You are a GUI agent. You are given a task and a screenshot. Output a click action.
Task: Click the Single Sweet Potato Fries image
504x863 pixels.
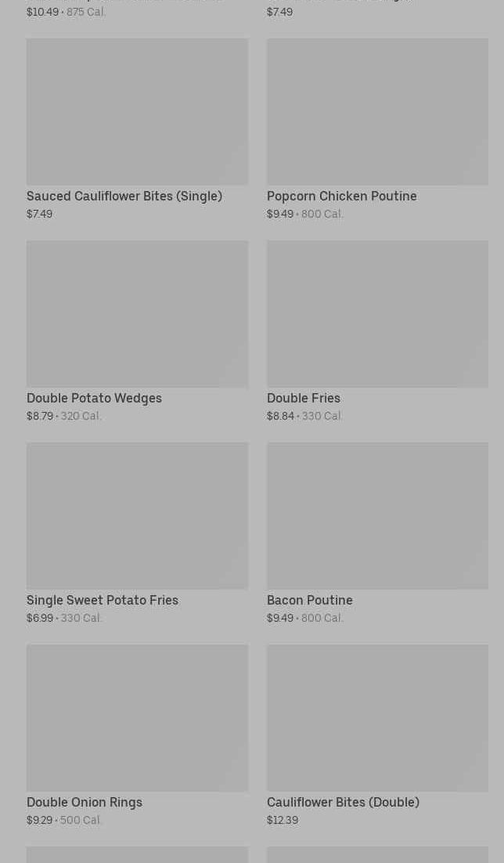click(x=137, y=516)
